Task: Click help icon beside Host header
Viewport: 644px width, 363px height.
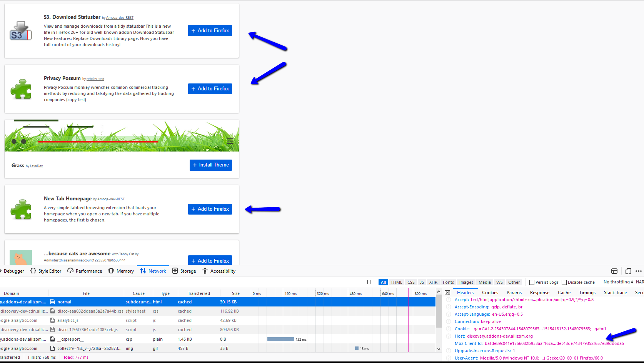Action: [449, 336]
